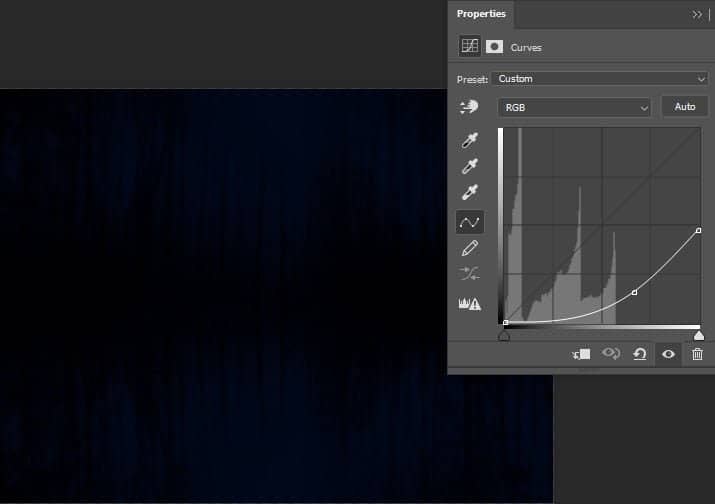Delete the adjustment layer with trash icon

tap(697, 354)
